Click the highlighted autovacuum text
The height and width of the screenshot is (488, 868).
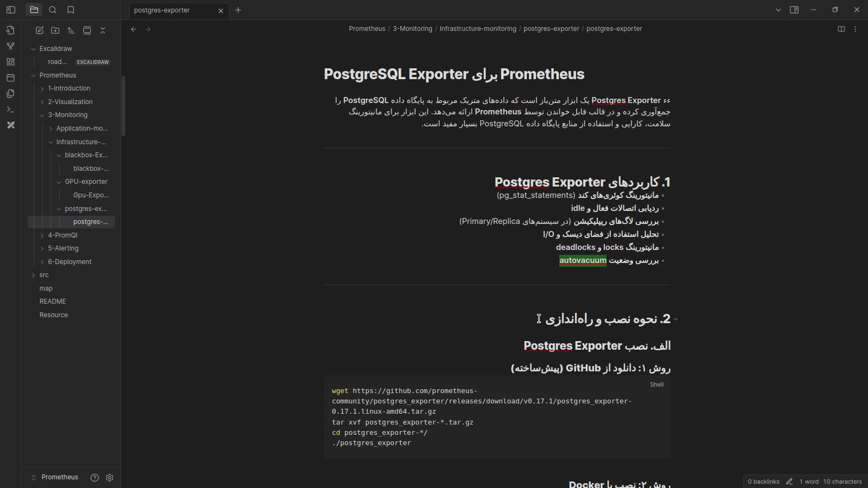(583, 260)
